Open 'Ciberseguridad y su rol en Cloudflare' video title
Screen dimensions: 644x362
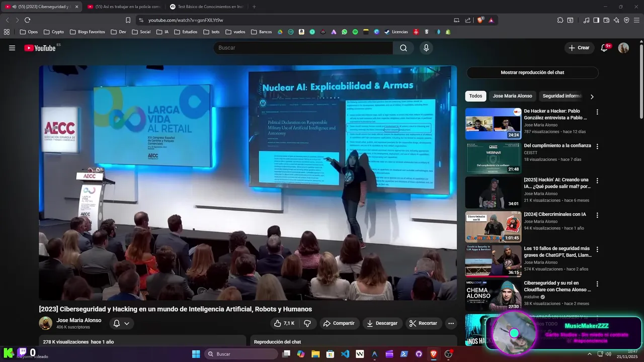(x=557, y=286)
